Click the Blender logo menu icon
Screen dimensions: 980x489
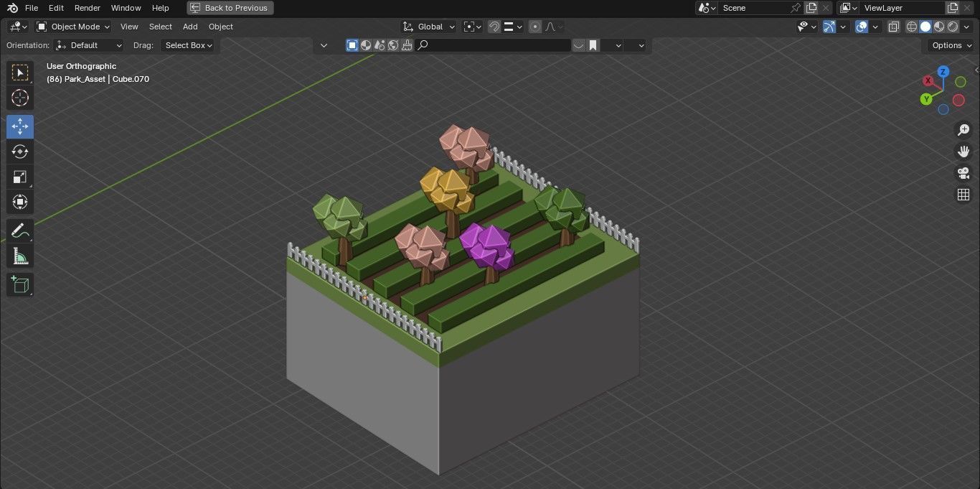pyautogui.click(x=12, y=8)
